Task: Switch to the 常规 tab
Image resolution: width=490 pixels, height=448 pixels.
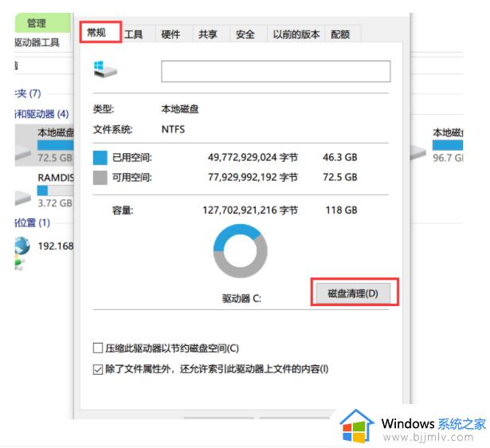Action: 100,32
